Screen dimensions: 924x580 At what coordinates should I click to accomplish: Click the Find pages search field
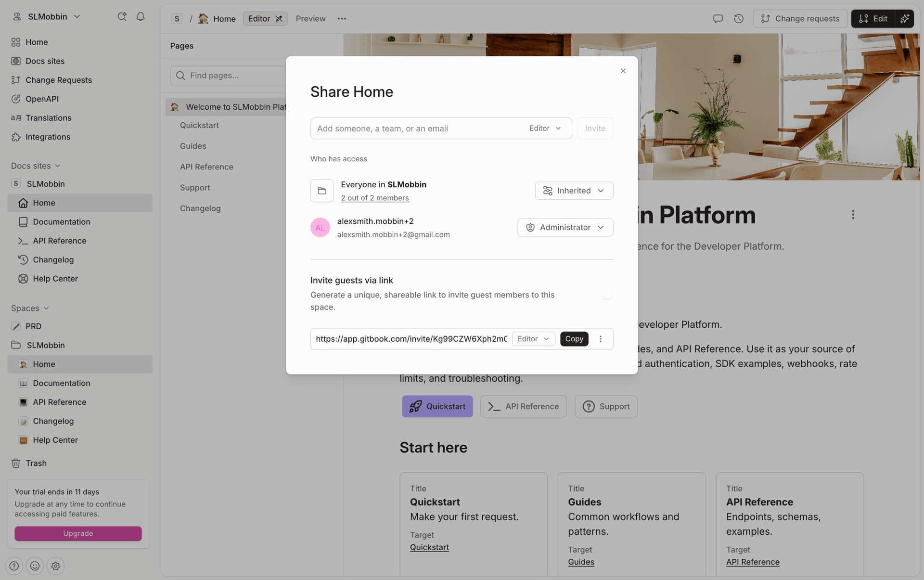[229, 76]
